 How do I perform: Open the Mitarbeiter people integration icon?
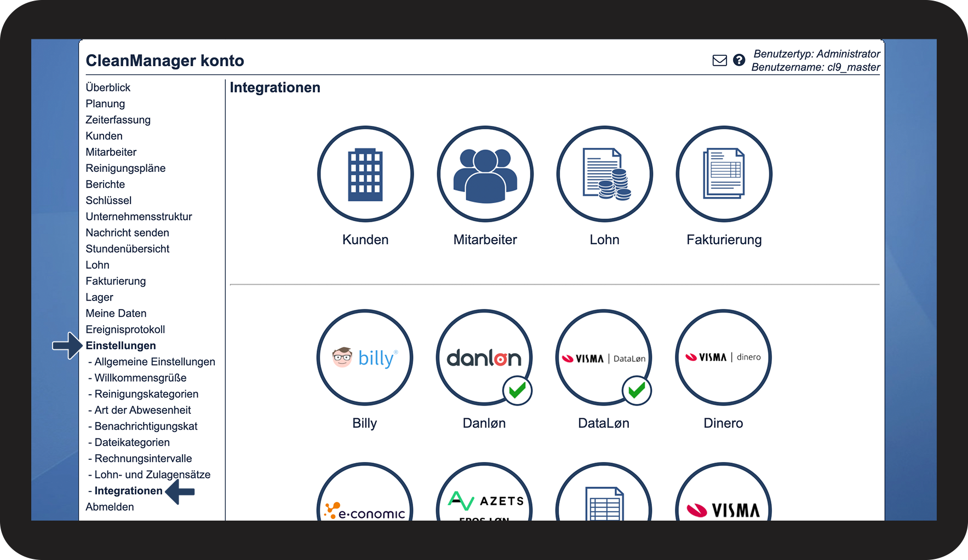click(485, 174)
